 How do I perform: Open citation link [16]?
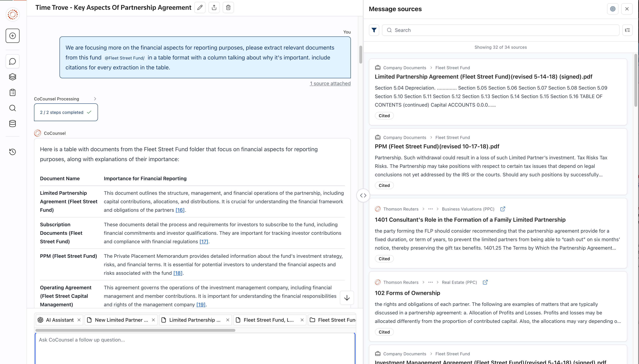pos(180,210)
